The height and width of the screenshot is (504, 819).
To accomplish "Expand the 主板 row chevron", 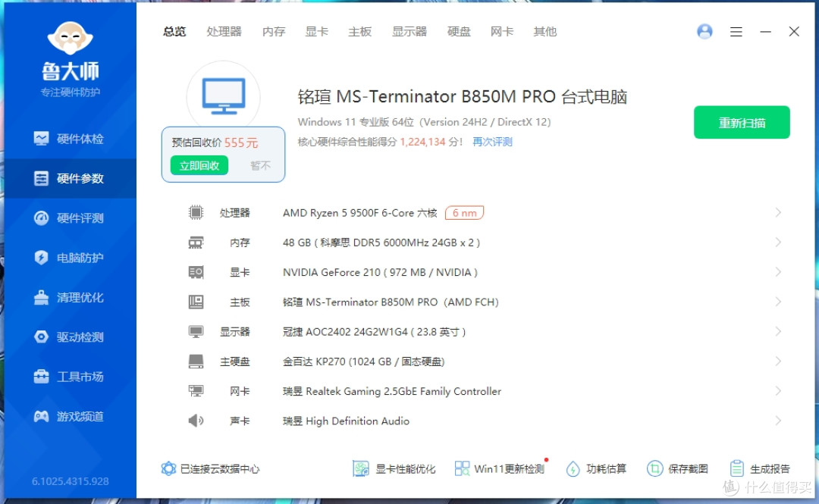I will click(778, 302).
